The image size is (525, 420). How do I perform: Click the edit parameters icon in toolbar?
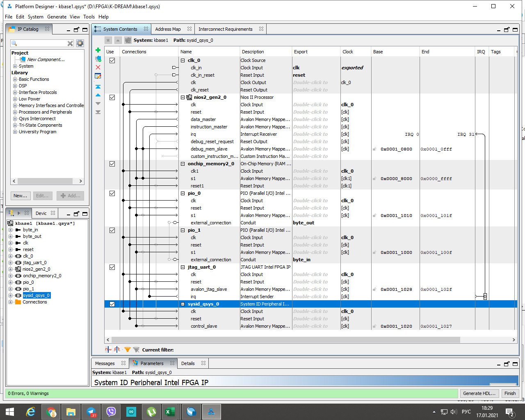pos(98,76)
